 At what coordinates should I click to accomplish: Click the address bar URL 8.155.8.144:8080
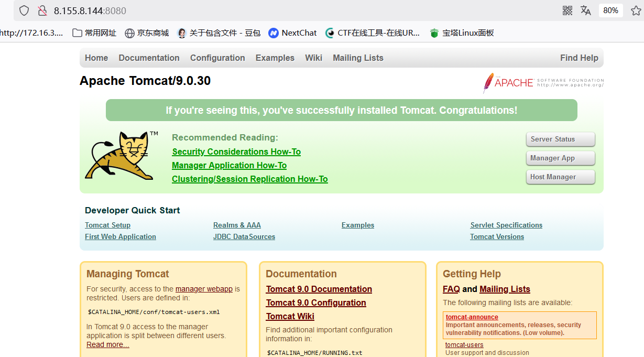click(90, 10)
